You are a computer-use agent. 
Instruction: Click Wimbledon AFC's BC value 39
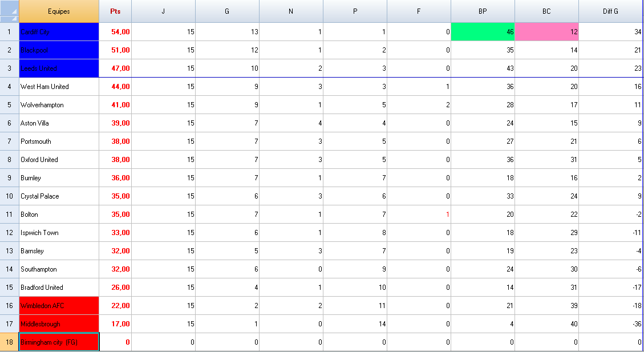click(x=546, y=306)
